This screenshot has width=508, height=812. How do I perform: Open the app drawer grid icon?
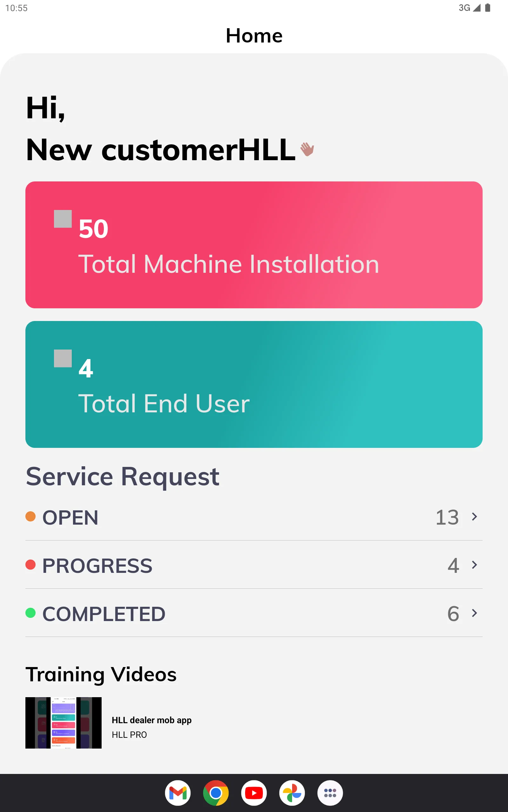click(x=330, y=793)
